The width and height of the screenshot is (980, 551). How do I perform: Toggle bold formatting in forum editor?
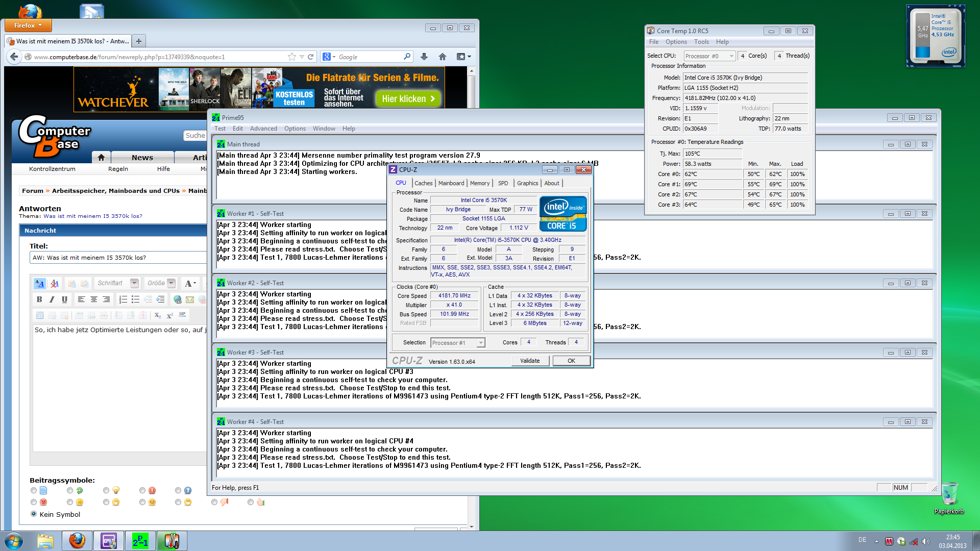pyautogui.click(x=39, y=299)
